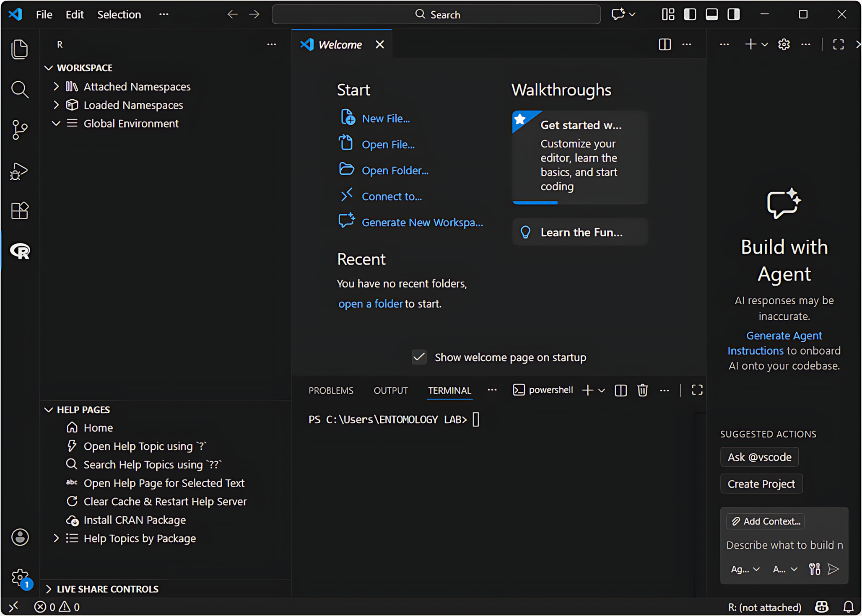
Task: Expand the Attached Namespaces node
Action: click(x=56, y=87)
